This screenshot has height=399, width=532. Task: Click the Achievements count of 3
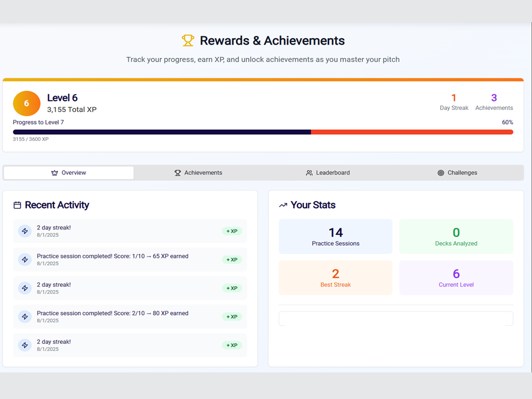(x=494, y=102)
